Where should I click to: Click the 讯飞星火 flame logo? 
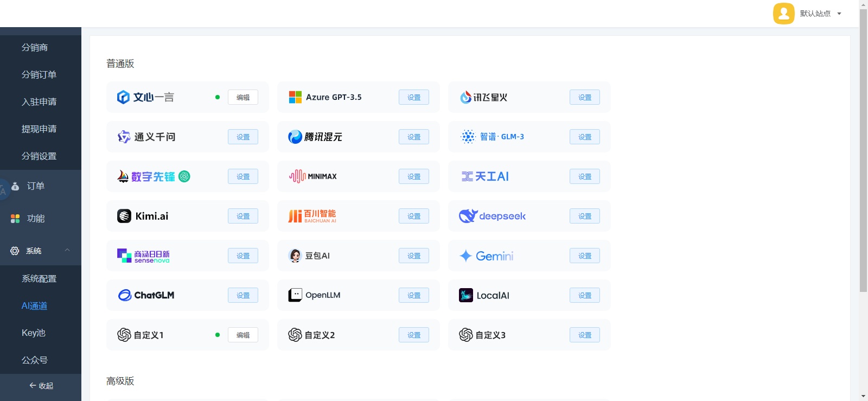[x=465, y=97]
